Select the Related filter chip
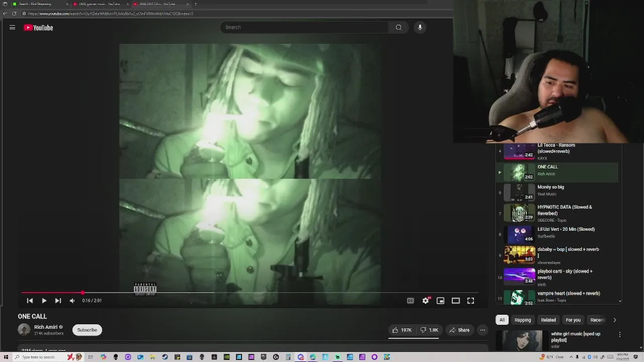This screenshot has width=644, height=362. [x=548, y=320]
